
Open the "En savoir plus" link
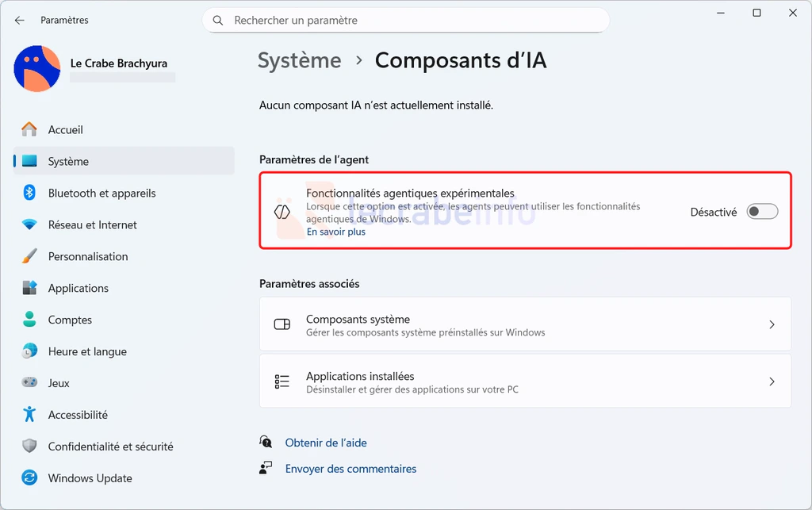(x=335, y=232)
